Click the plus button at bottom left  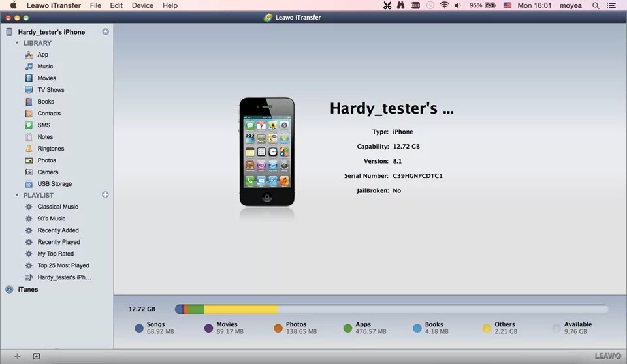pos(17,356)
